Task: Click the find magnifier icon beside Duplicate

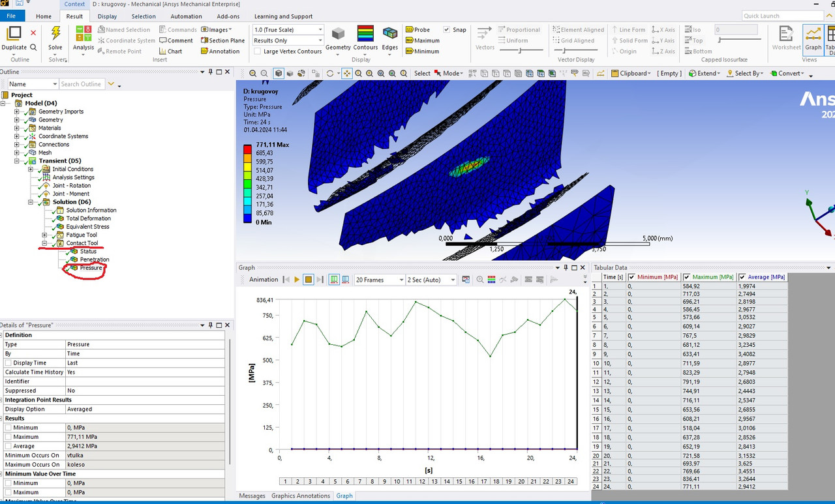Action: (x=33, y=47)
